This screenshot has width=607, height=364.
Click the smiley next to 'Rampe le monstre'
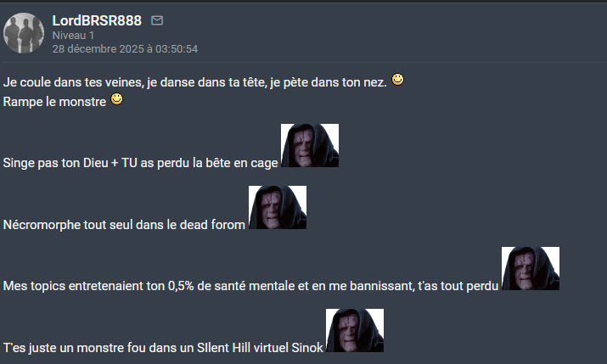tap(116, 99)
